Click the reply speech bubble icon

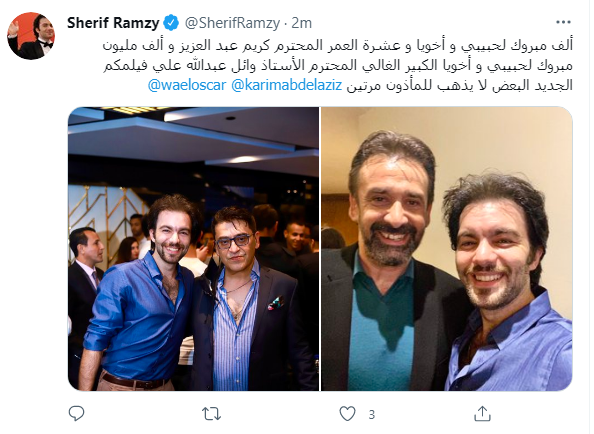pyautogui.click(x=76, y=413)
